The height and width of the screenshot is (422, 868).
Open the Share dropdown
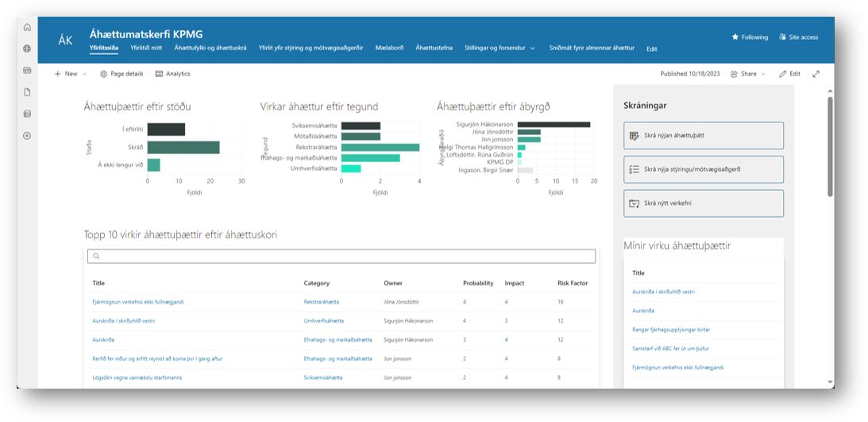pos(747,74)
